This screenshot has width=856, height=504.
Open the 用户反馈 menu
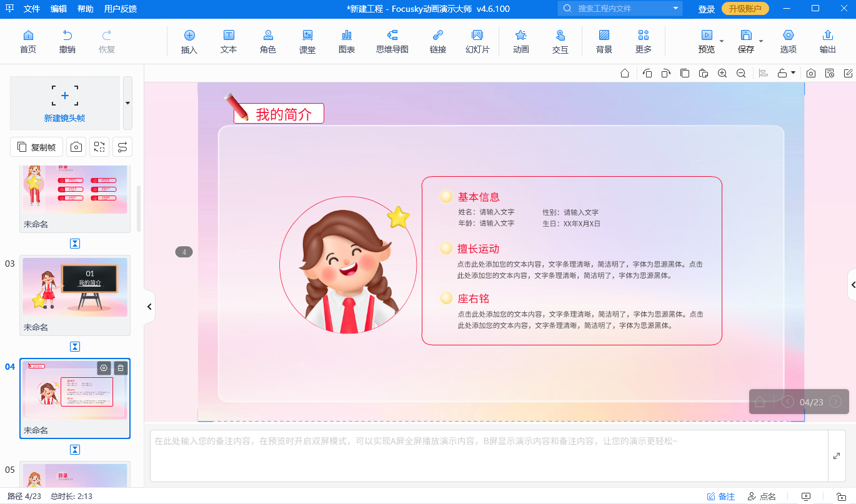[x=121, y=9]
